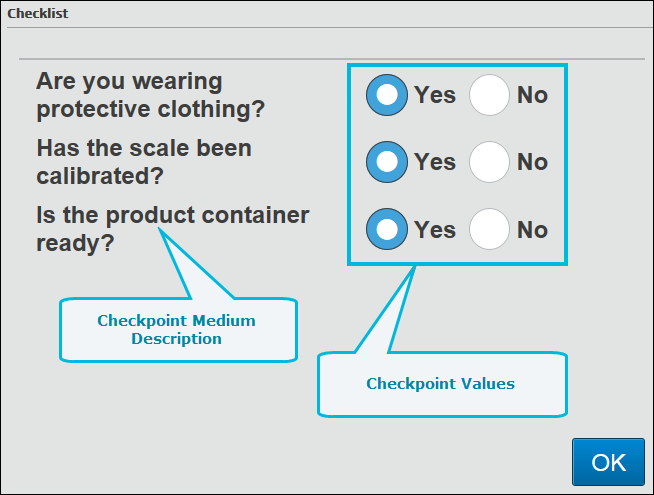Click the 'Yes' text label for protective clothing
The image size is (654, 495).
click(435, 95)
